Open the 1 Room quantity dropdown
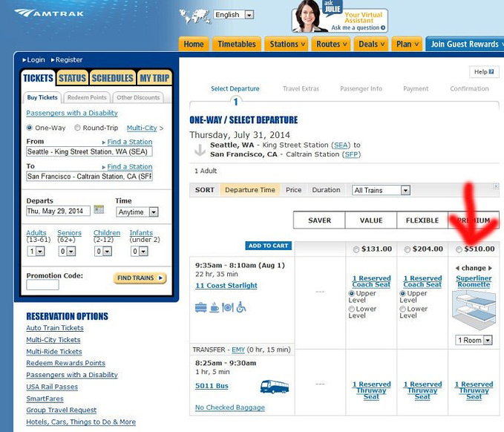This screenshot has height=432, width=504. point(474,340)
